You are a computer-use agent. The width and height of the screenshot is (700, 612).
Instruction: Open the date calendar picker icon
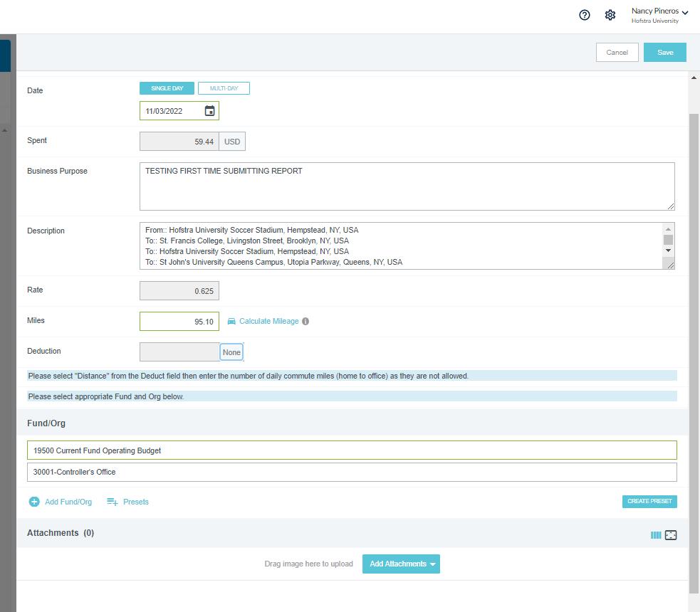pos(209,110)
